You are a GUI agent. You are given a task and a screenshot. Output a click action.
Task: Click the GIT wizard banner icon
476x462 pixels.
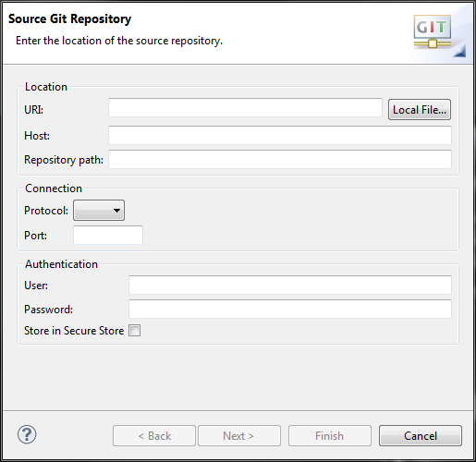pyautogui.click(x=433, y=31)
